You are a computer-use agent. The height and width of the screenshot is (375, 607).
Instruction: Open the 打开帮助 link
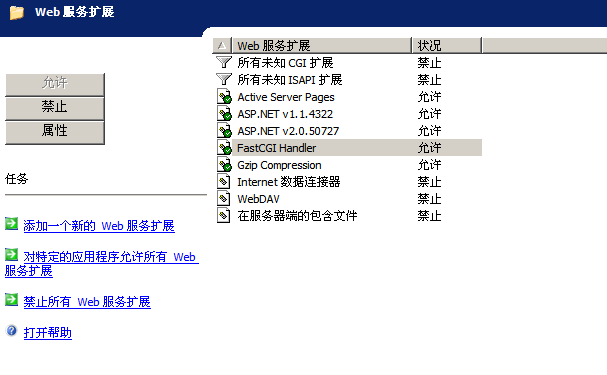[x=48, y=332]
